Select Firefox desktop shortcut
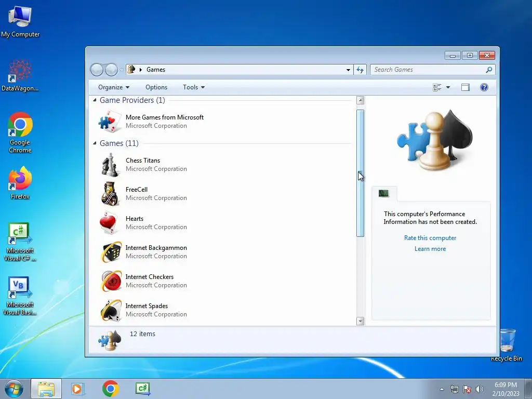532x399 pixels. 20,182
